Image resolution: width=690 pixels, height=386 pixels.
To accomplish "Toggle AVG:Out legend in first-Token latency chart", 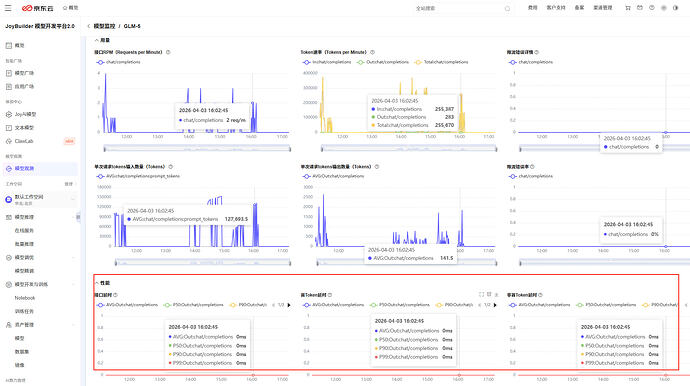I will (x=334, y=305).
